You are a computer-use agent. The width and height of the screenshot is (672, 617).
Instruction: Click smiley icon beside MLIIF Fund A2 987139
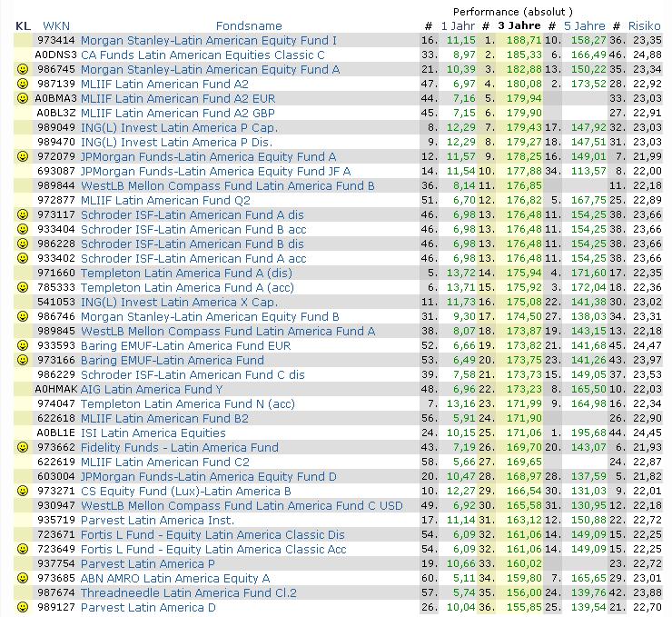23,84
